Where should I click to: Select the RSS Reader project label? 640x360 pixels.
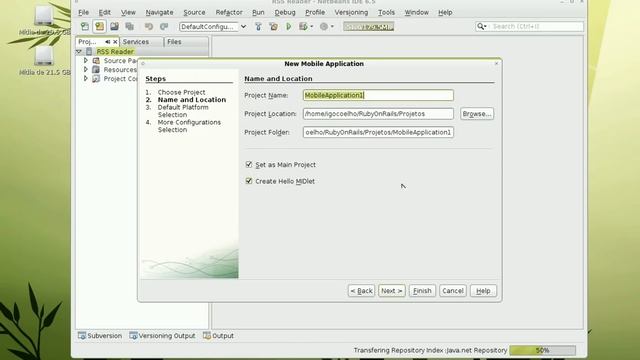point(115,51)
